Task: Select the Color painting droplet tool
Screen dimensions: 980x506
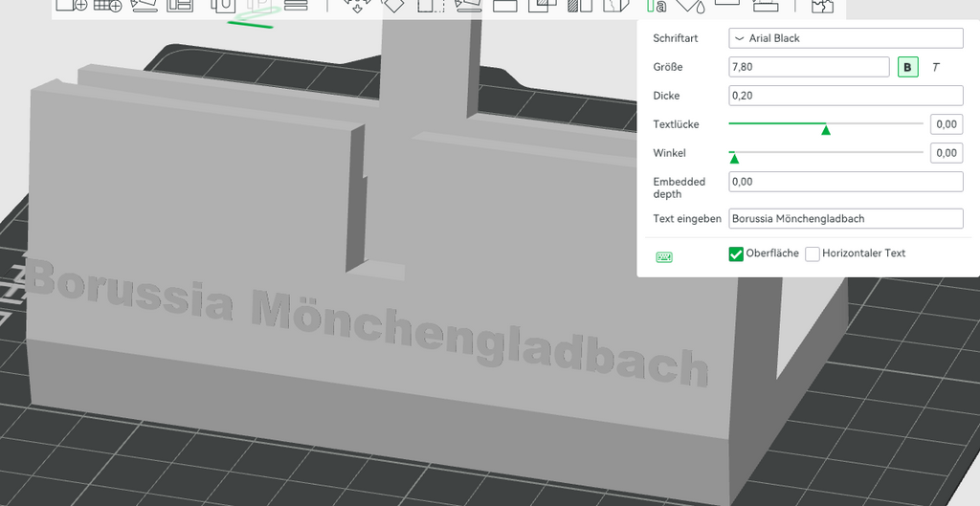Action: 691,6
